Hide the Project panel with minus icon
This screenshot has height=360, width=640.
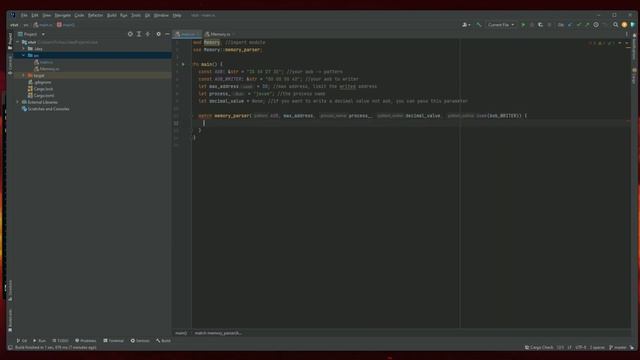click(167, 34)
